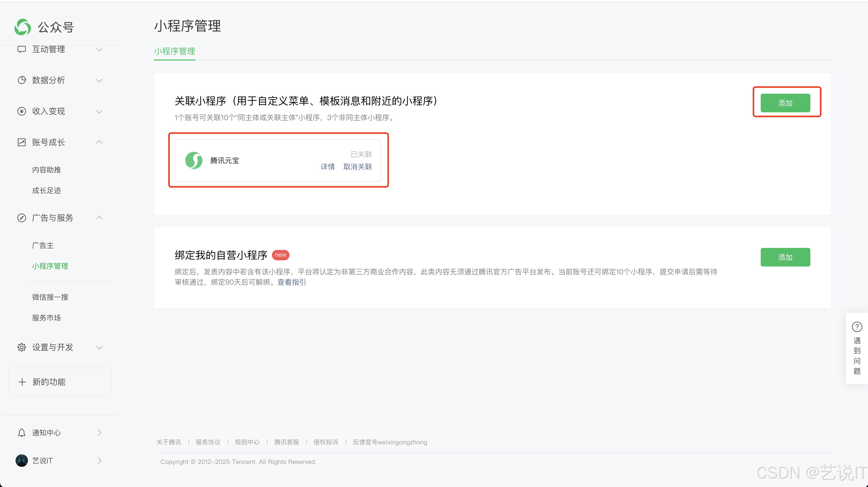Click the 设置与开发 gear icon

point(21,347)
